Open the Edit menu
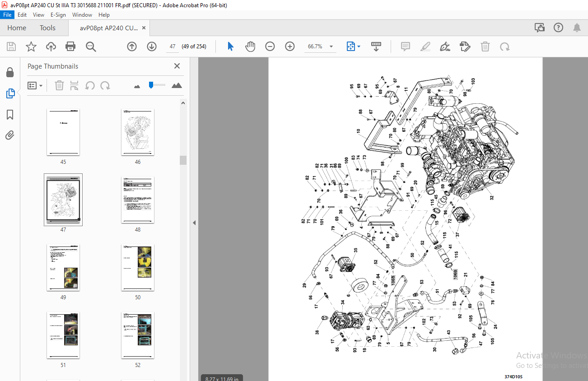 coord(22,15)
